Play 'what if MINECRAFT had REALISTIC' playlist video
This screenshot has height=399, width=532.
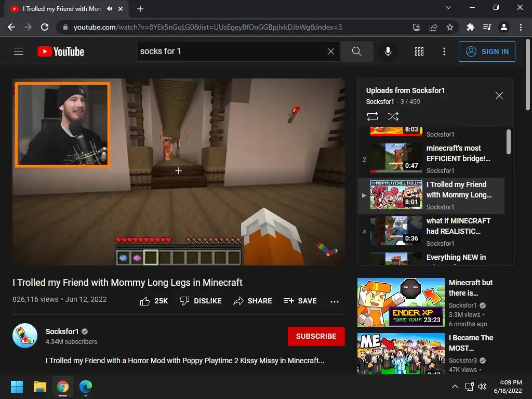431,232
